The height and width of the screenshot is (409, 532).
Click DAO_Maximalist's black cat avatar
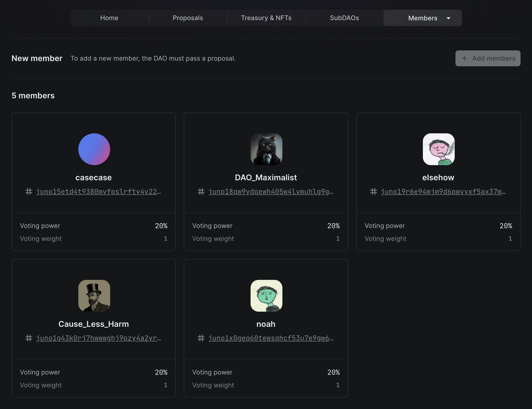pyautogui.click(x=266, y=149)
